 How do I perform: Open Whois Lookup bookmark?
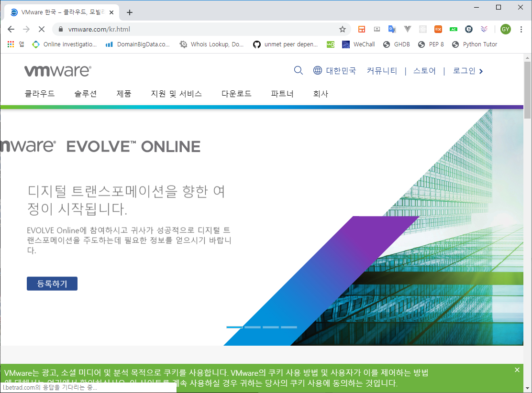(212, 44)
